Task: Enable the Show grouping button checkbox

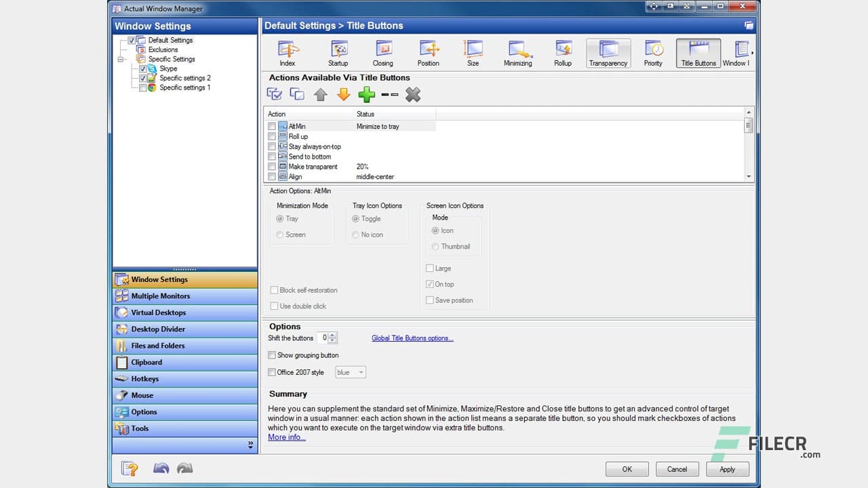Action: coord(272,355)
